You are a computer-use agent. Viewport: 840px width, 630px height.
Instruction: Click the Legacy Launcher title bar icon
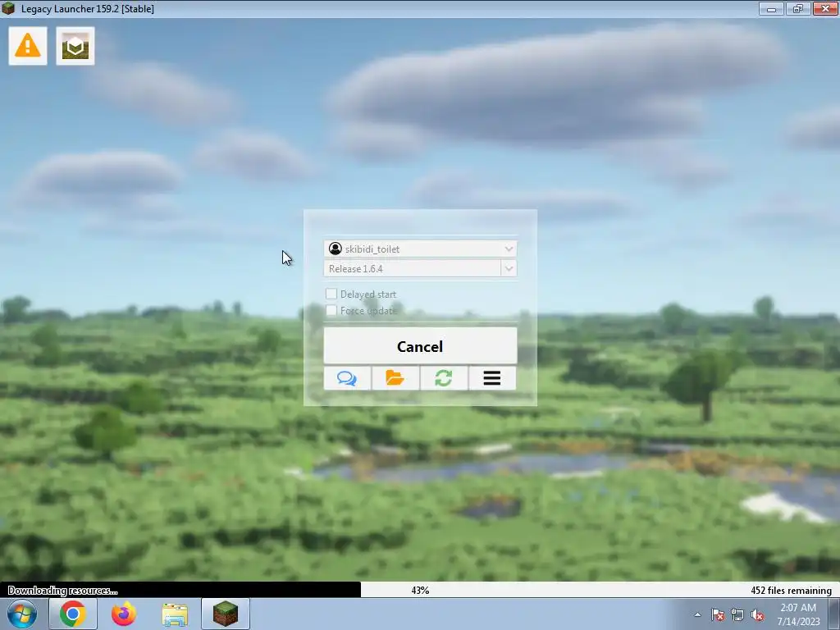click(x=8, y=8)
